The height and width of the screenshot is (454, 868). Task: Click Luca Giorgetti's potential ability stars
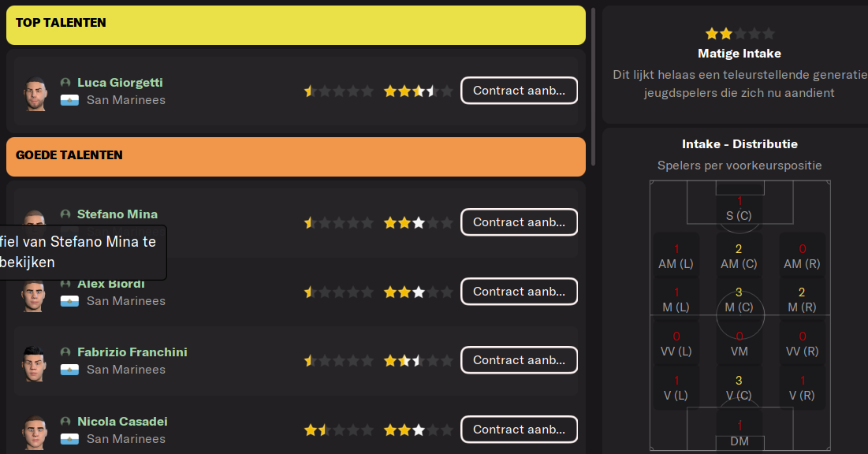click(x=418, y=91)
